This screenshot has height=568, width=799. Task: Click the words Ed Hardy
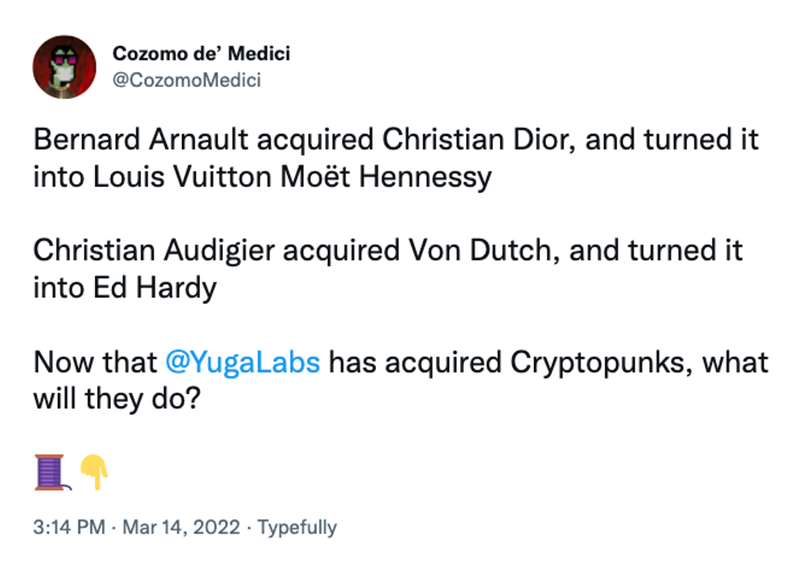[155, 288]
